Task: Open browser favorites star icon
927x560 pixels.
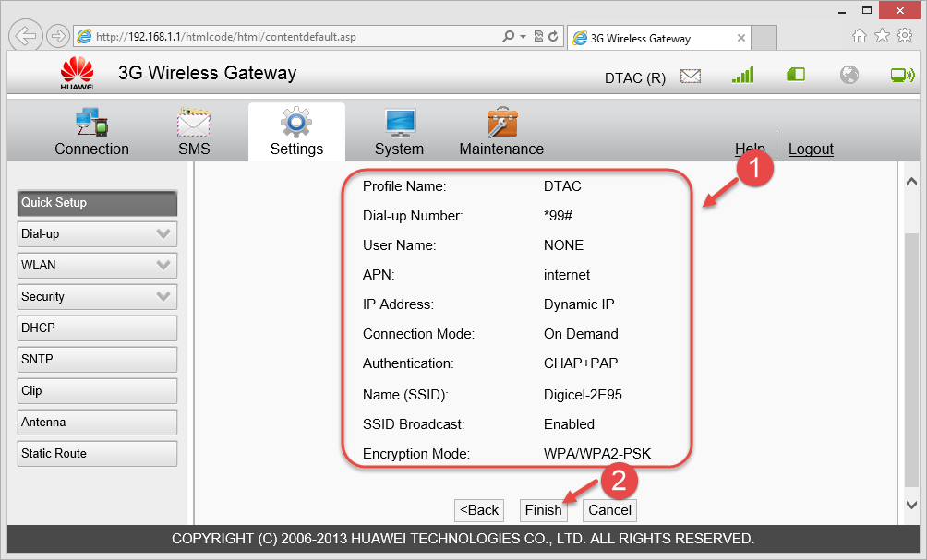Action: point(882,35)
